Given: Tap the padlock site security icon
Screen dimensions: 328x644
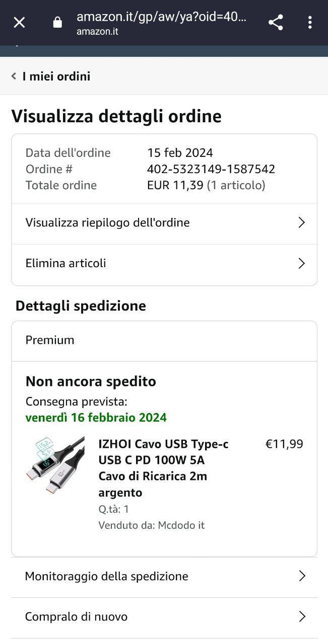Looking at the screenshot, I should click(57, 22).
